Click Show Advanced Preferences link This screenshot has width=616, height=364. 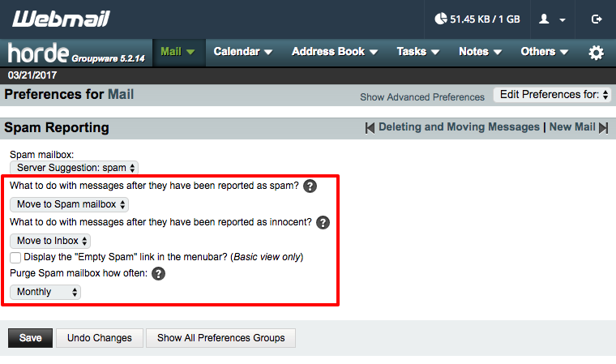pyautogui.click(x=422, y=97)
